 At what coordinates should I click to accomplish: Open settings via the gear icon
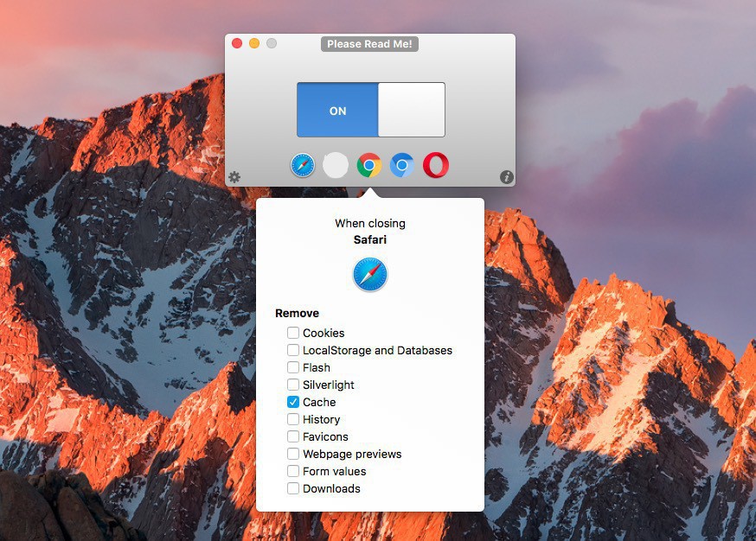[234, 177]
